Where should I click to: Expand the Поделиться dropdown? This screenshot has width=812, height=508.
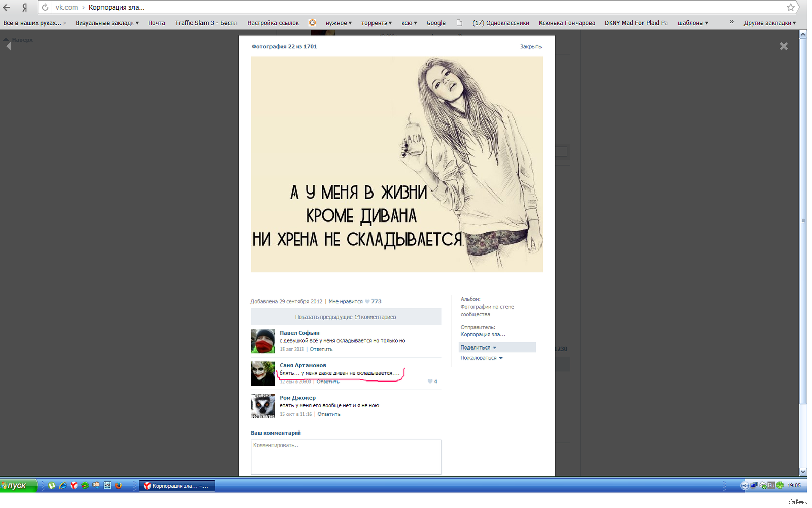478,347
